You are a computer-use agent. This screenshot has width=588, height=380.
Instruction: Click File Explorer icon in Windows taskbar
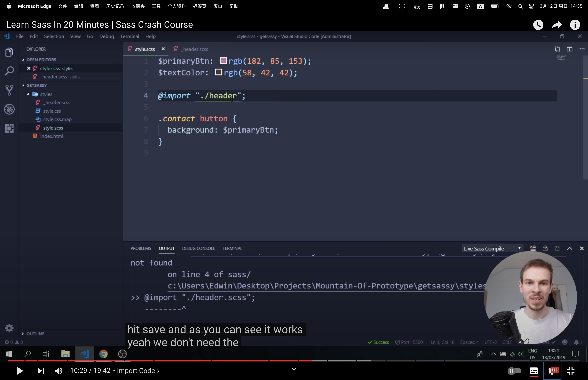(65, 354)
